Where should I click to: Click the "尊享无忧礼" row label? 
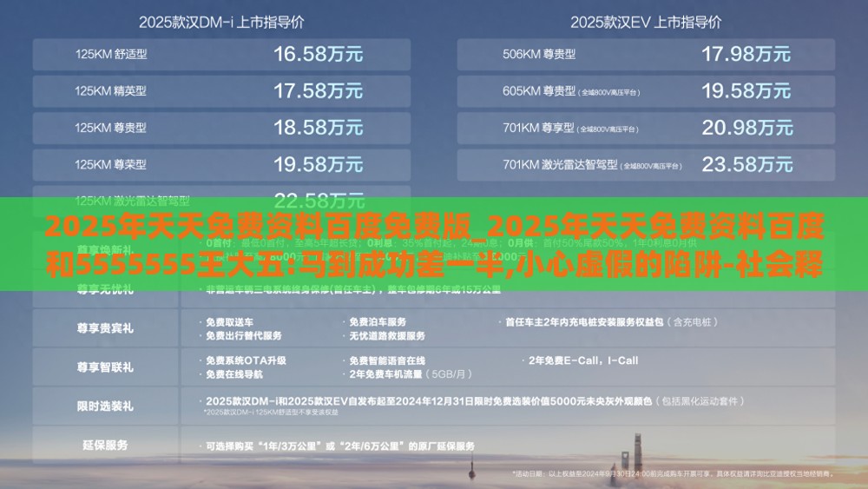tap(105, 289)
